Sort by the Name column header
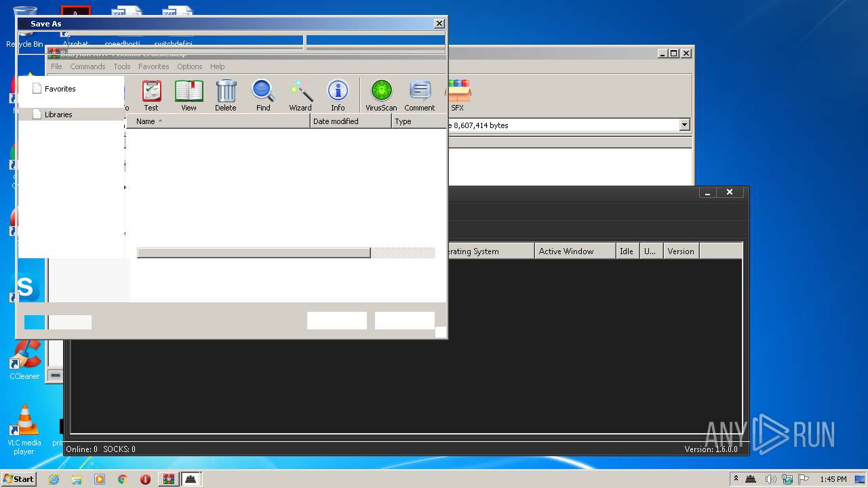This screenshot has height=488, width=868. (x=218, y=121)
